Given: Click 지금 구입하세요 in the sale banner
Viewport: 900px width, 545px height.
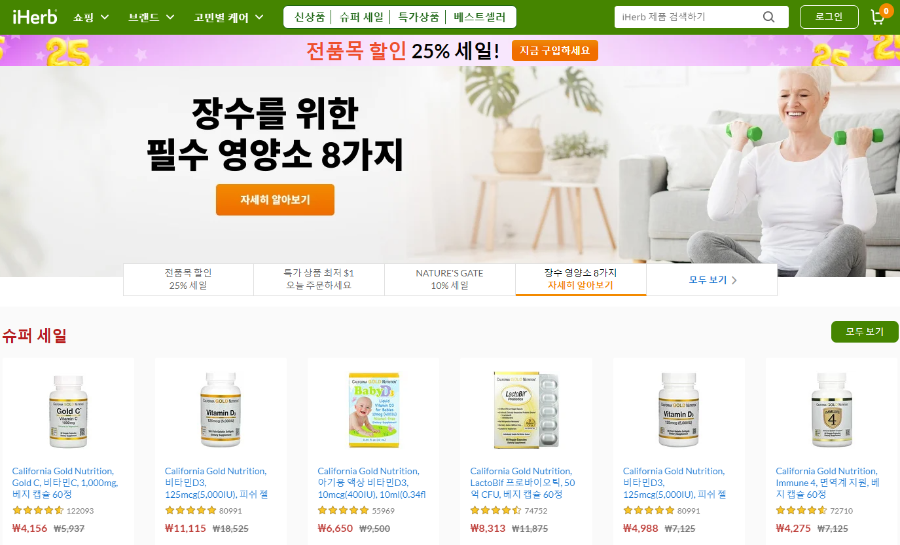Looking at the screenshot, I should click(554, 50).
